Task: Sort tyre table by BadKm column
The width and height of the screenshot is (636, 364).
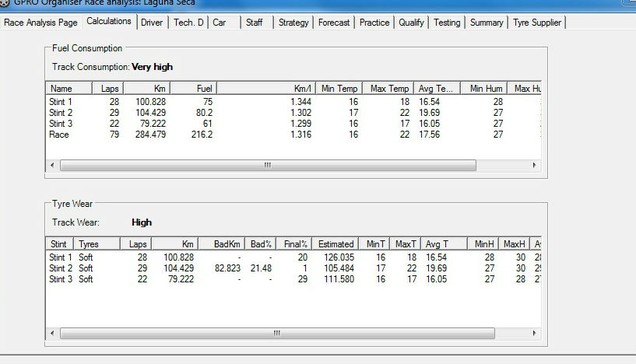Action: [x=222, y=244]
